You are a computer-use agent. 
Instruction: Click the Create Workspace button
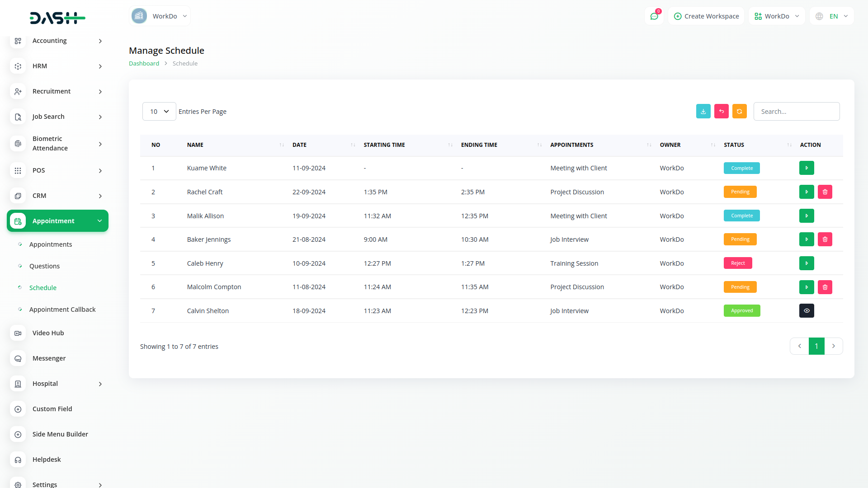[706, 16]
